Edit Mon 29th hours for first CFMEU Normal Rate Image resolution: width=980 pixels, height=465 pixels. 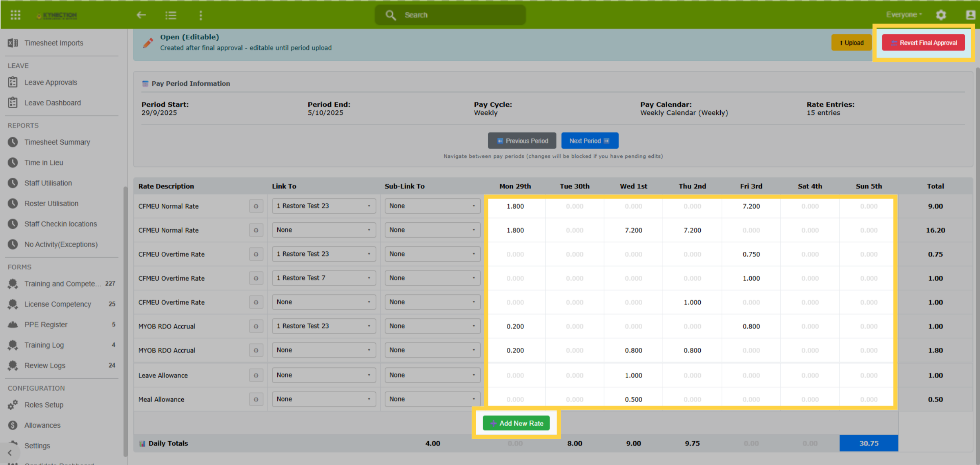click(515, 206)
